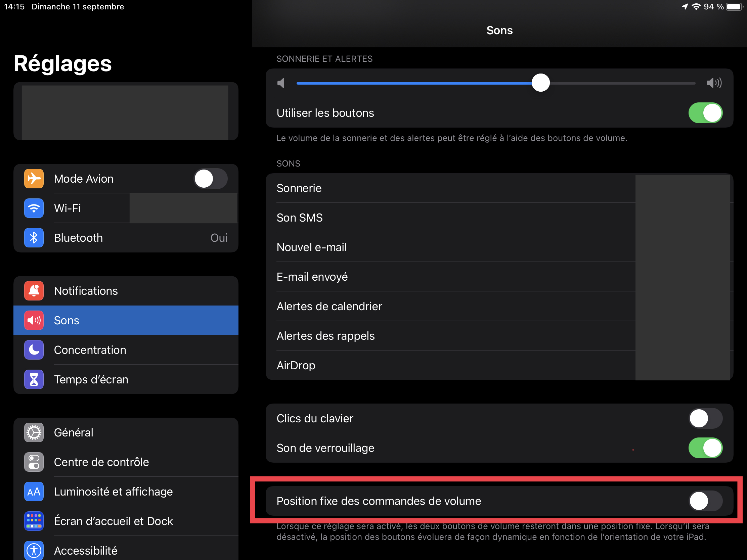The width and height of the screenshot is (747, 560).
Task: Open the Alertes de calendrier sound options
Action: coord(452,306)
